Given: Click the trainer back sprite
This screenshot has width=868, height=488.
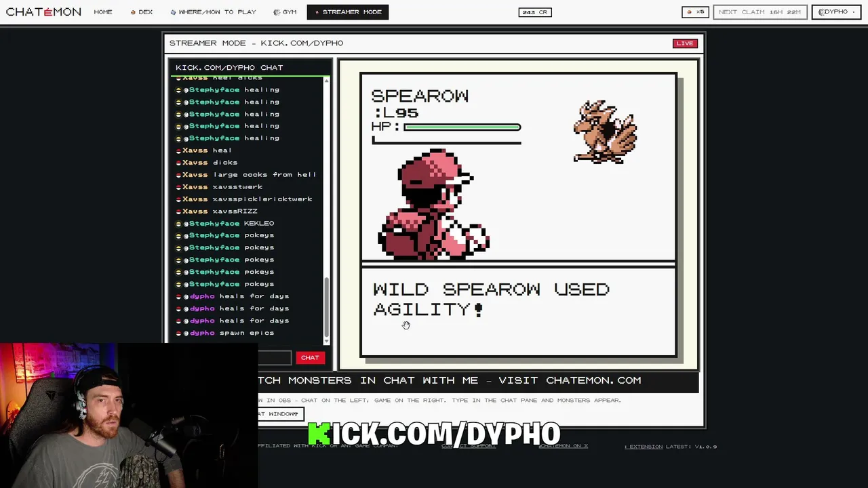Looking at the screenshot, I should (x=434, y=205).
